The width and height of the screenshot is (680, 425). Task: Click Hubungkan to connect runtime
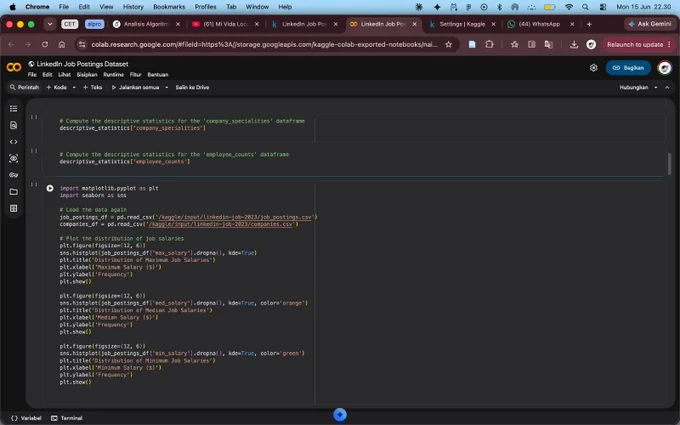[634, 88]
